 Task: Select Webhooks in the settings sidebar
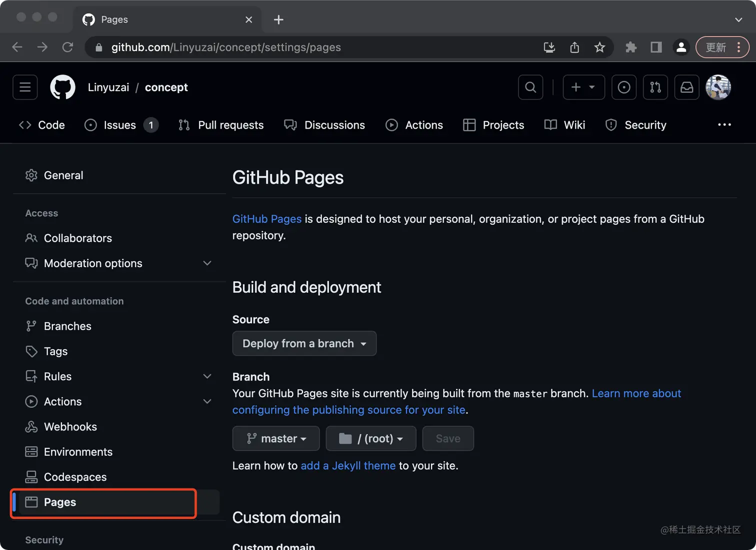point(70,427)
